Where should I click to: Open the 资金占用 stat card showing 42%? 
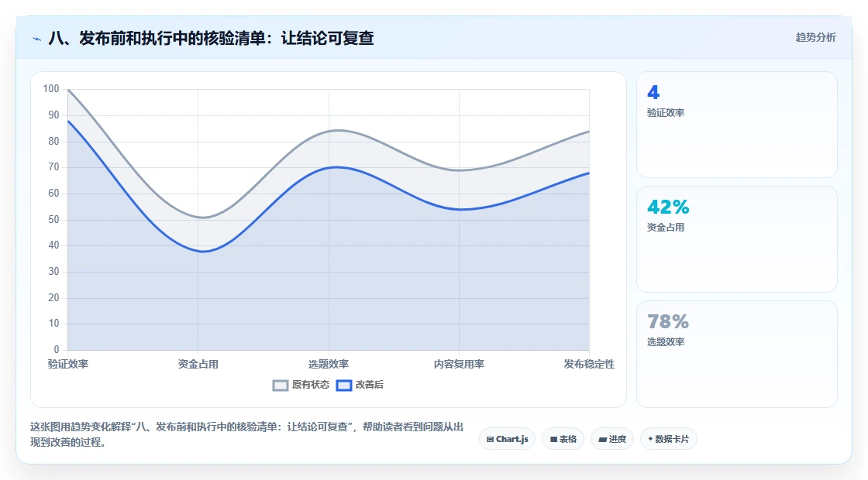[x=737, y=239]
